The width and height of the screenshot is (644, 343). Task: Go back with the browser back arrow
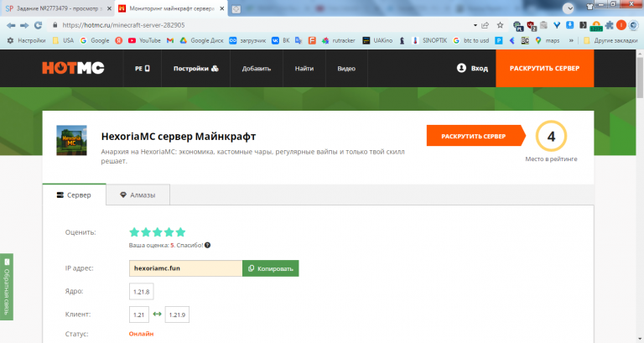[11, 25]
